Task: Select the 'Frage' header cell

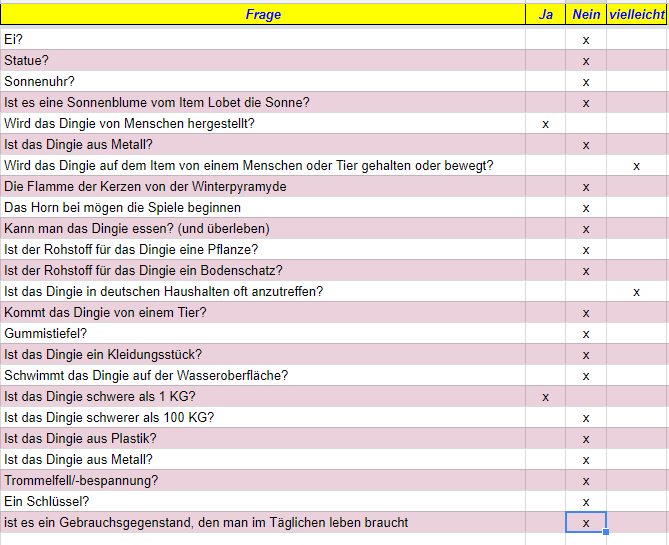Action: pyautogui.click(x=263, y=15)
